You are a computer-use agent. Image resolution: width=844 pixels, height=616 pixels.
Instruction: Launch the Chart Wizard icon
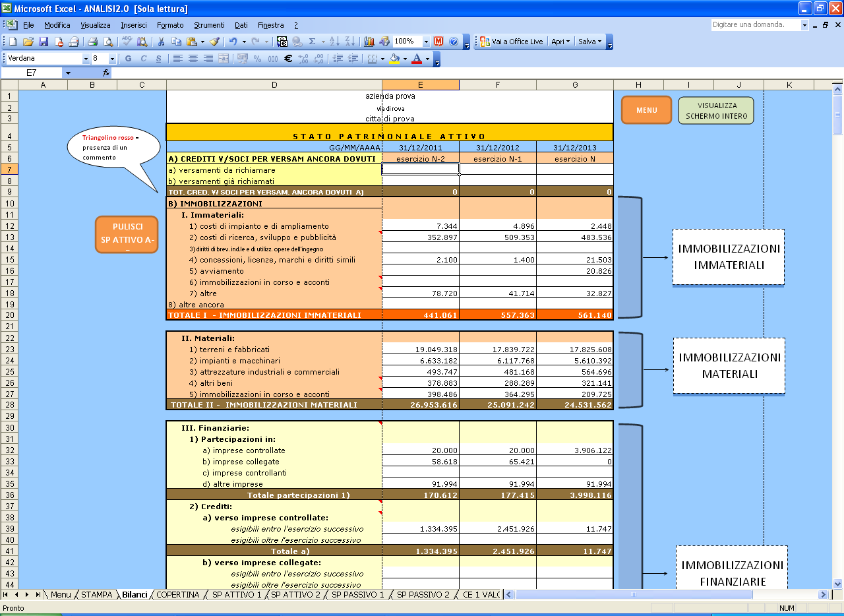click(x=369, y=42)
